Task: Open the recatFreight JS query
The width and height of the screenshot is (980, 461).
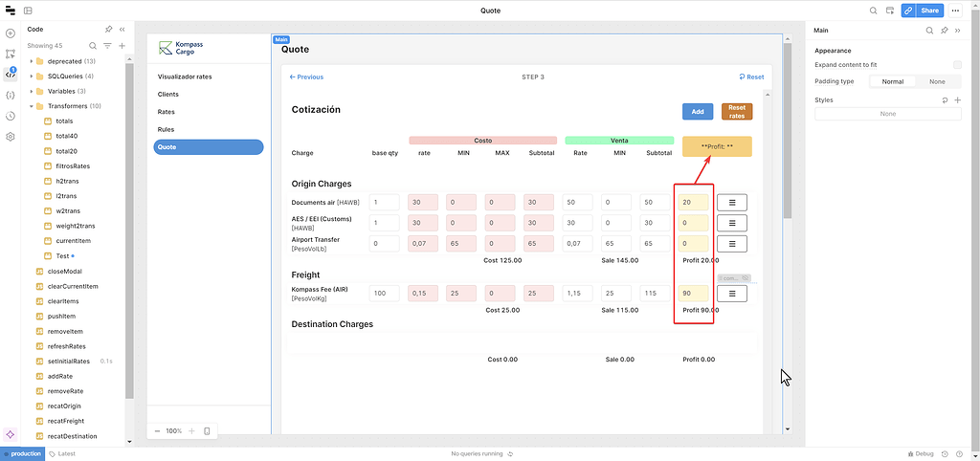Action: click(66, 421)
